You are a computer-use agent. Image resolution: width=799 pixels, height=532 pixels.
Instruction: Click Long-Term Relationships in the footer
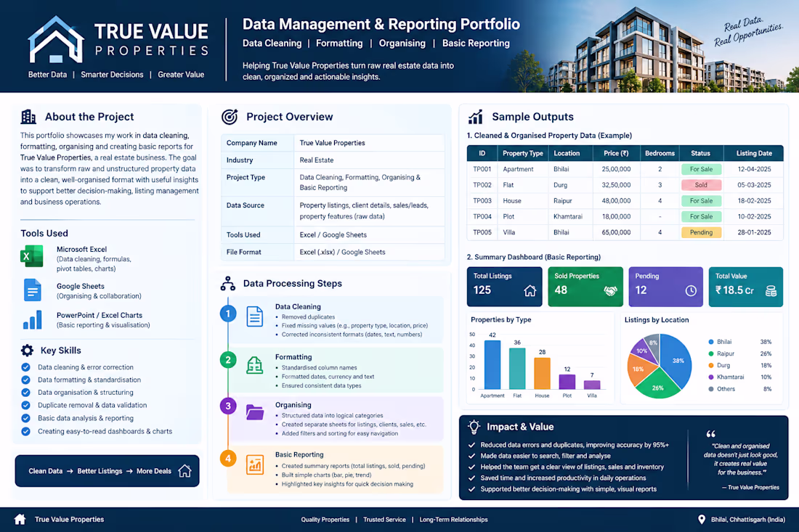(453, 520)
